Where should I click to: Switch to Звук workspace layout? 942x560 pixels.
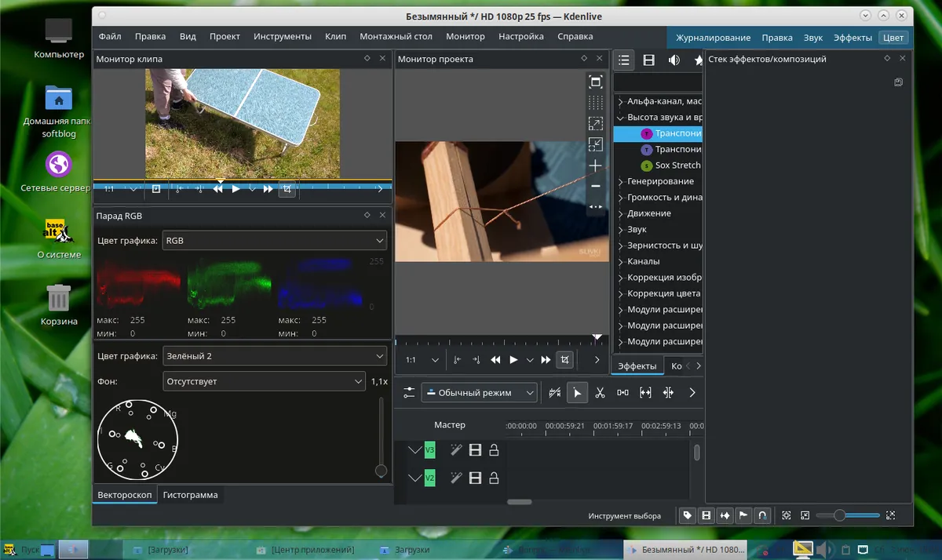tap(813, 38)
